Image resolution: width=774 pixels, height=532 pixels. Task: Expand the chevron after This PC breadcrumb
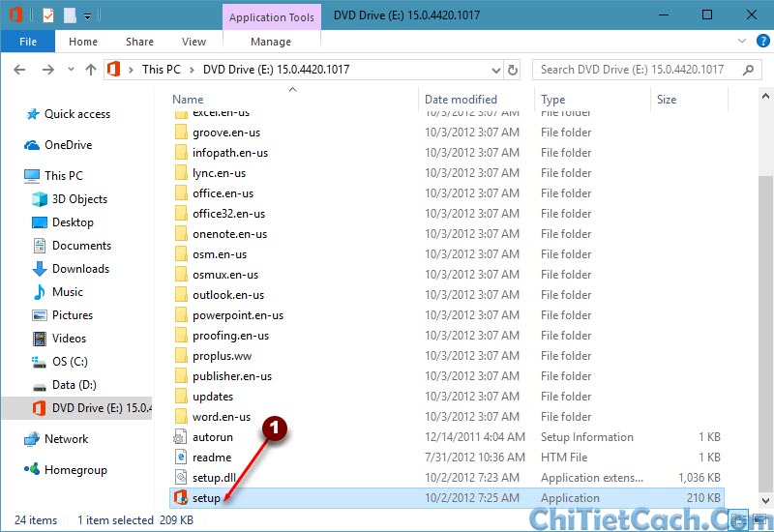pos(192,70)
